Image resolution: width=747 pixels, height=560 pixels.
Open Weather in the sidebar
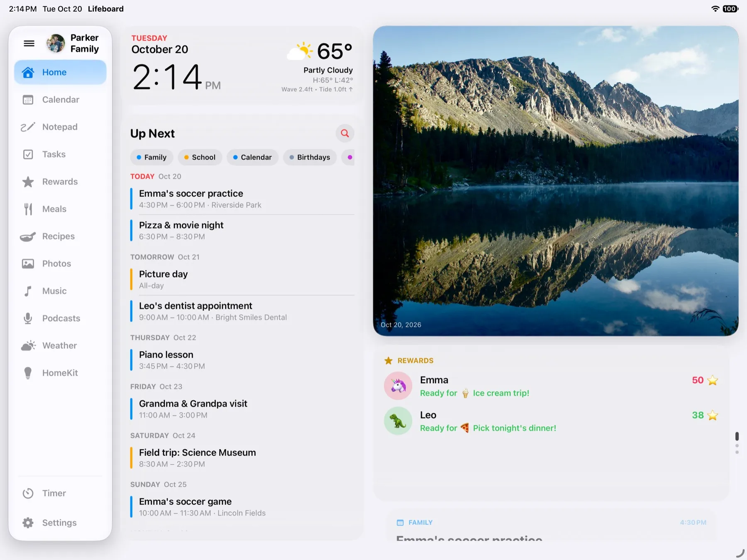coord(60,346)
